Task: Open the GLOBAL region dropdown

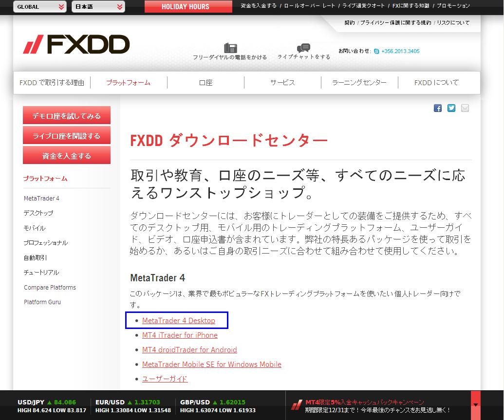Action: click(x=39, y=7)
